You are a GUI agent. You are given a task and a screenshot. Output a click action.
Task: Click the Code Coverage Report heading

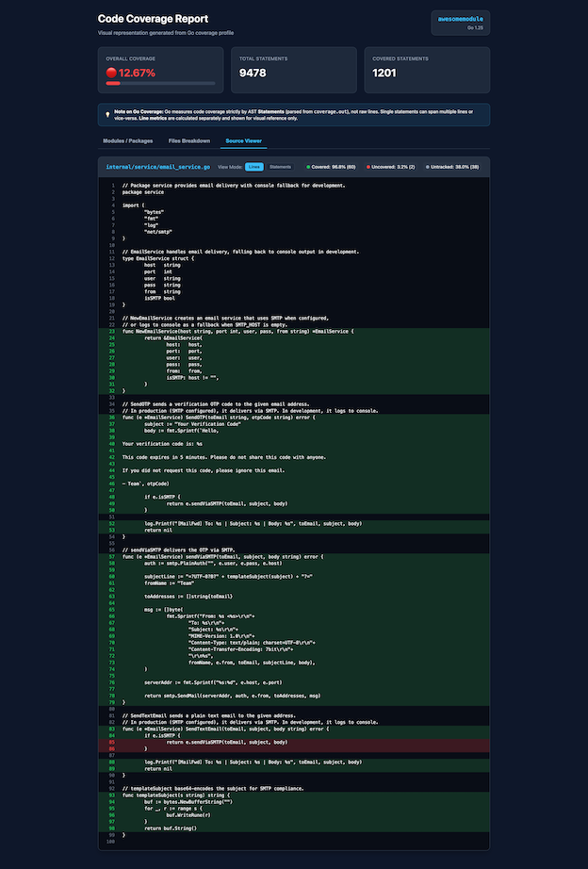coord(153,19)
